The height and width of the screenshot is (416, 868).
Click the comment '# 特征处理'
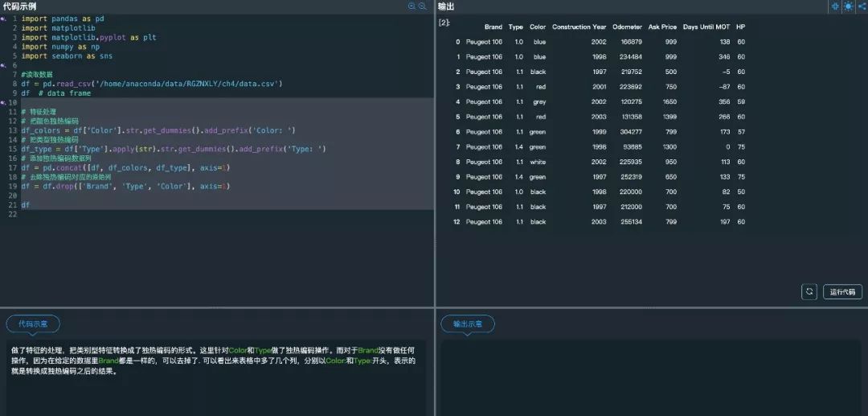(x=39, y=112)
